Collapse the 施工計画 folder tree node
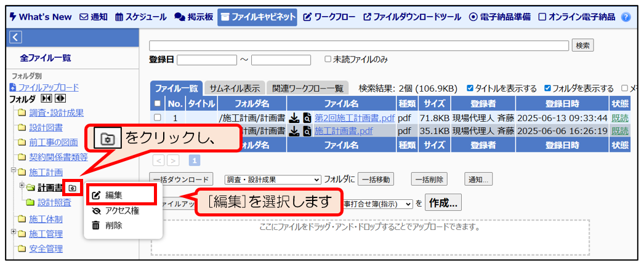Viewport: 644px width, 265px height. coord(14,172)
